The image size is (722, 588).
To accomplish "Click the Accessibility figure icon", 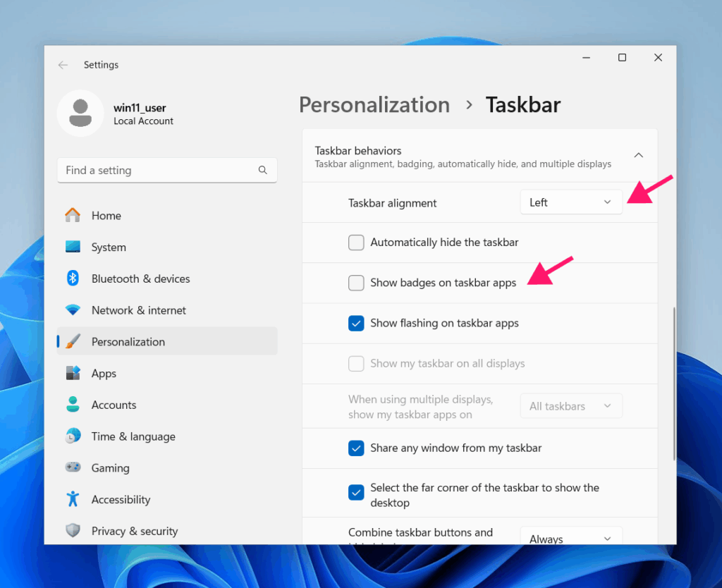I will coord(73,499).
